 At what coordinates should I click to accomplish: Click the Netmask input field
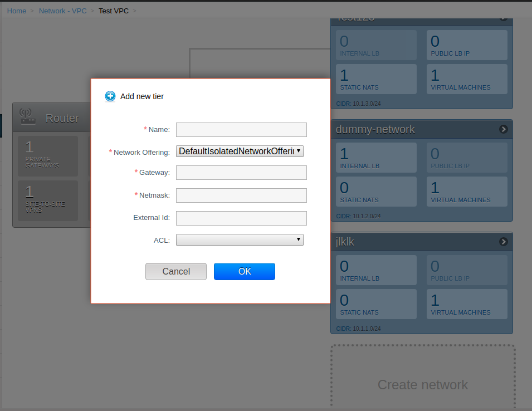coord(241,195)
